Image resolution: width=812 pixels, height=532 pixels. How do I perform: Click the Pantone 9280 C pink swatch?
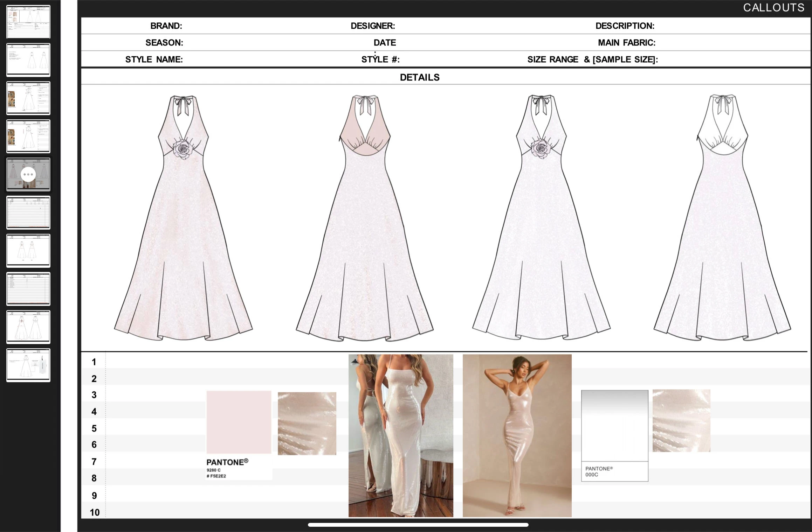click(x=239, y=422)
